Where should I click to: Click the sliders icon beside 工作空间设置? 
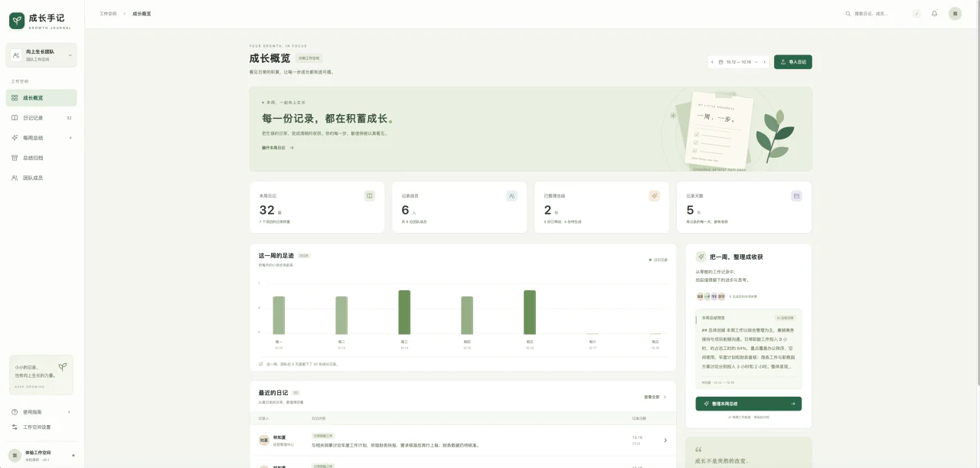[x=15, y=427]
